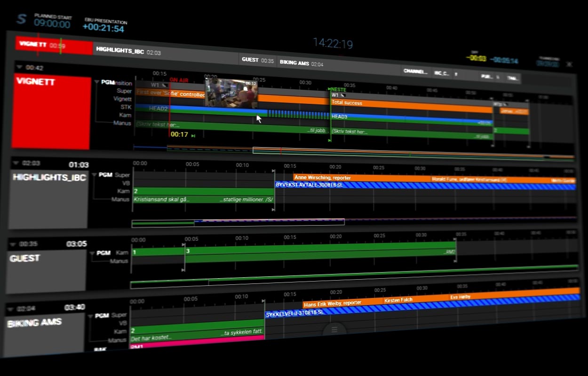This screenshot has width=588, height=376.
Task: Select the Anne Wirsching, reporter super
Action: (x=361, y=178)
